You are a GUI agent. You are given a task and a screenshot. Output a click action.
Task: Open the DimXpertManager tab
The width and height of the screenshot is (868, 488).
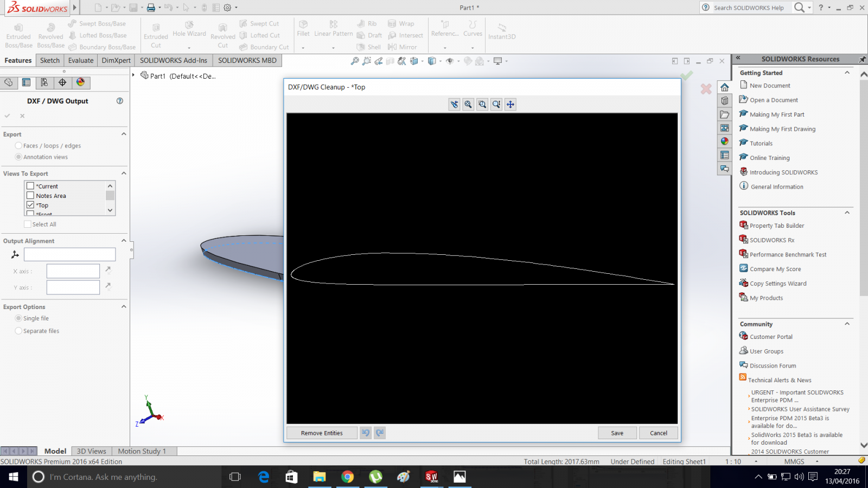pyautogui.click(x=62, y=82)
